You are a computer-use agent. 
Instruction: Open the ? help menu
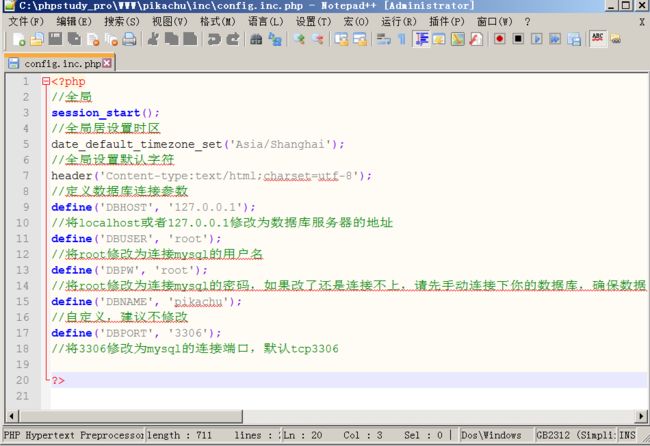point(527,22)
